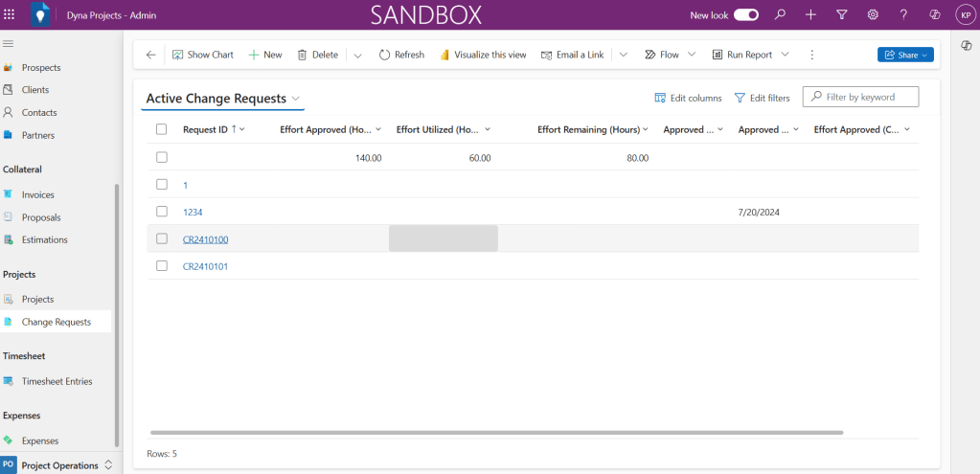
Task: Collapse the hamburger site map menu
Action: coord(9,44)
